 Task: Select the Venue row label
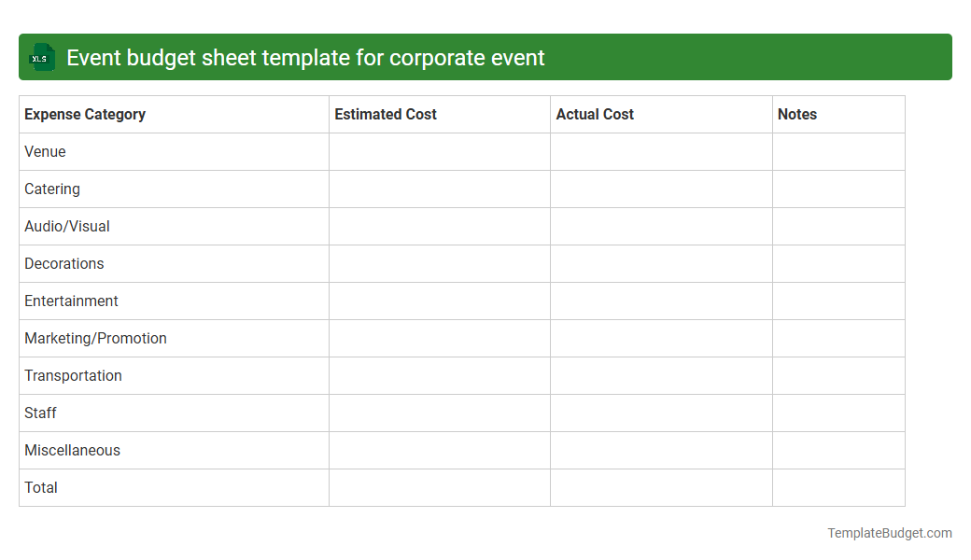(45, 151)
